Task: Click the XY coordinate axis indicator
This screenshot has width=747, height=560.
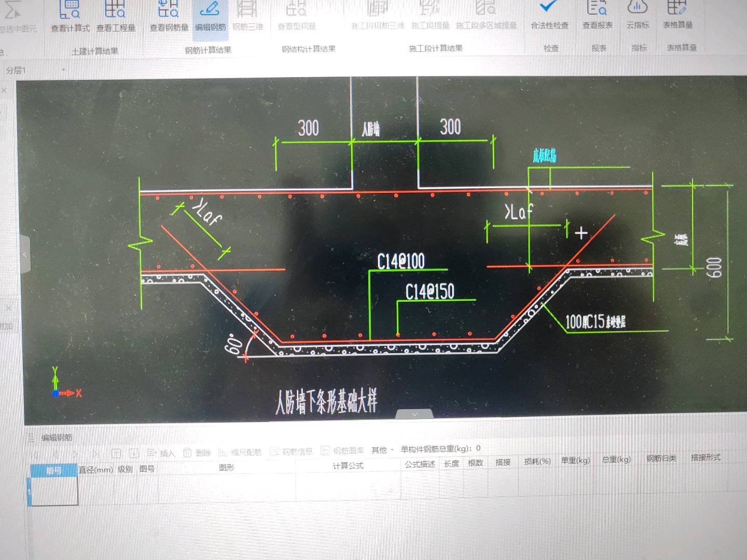Action: 66,383
